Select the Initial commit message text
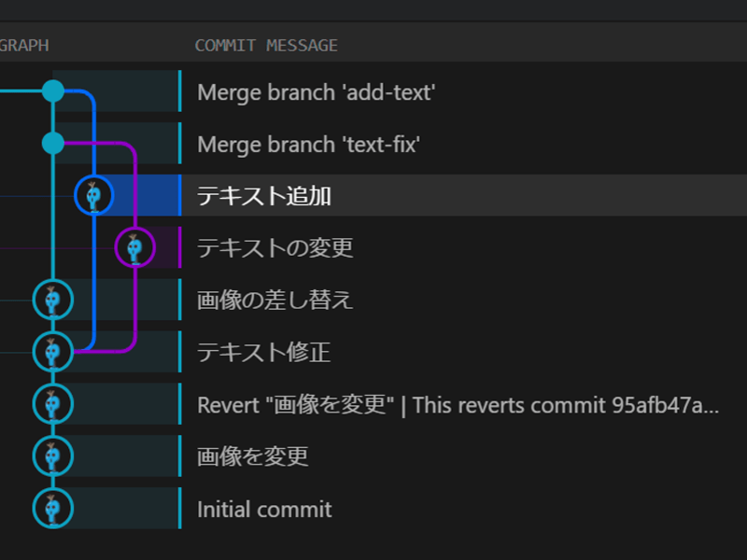747x560 pixels. 264,509
